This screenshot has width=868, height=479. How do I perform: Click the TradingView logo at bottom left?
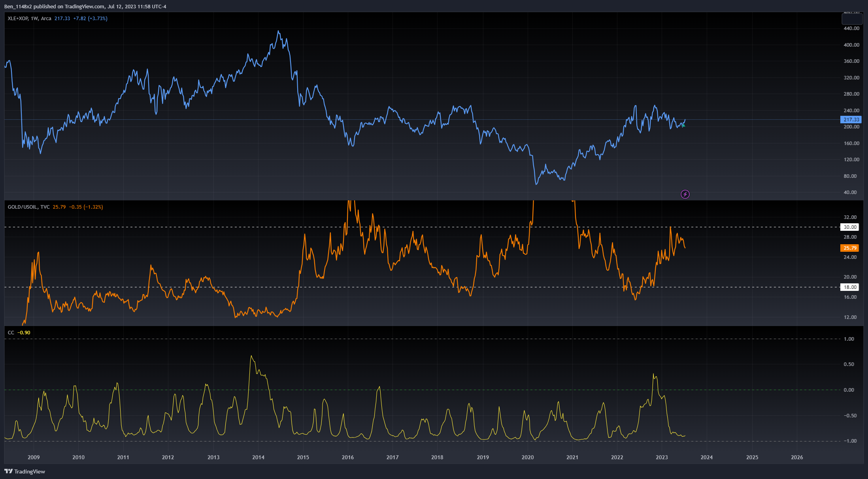(25, 471)
